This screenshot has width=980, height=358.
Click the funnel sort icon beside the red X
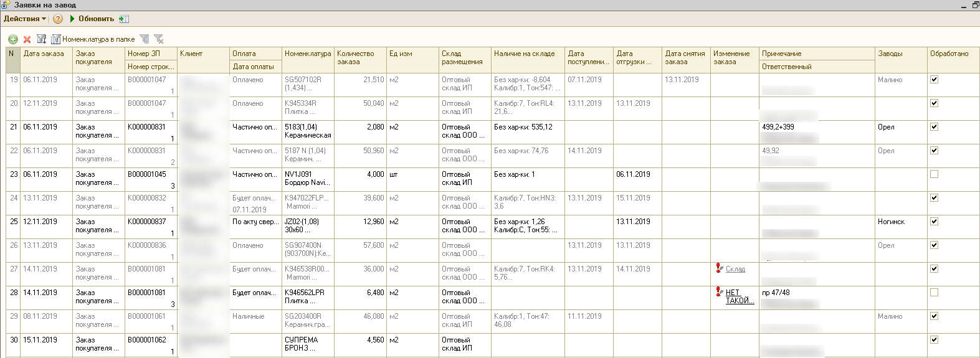[41, 39]
